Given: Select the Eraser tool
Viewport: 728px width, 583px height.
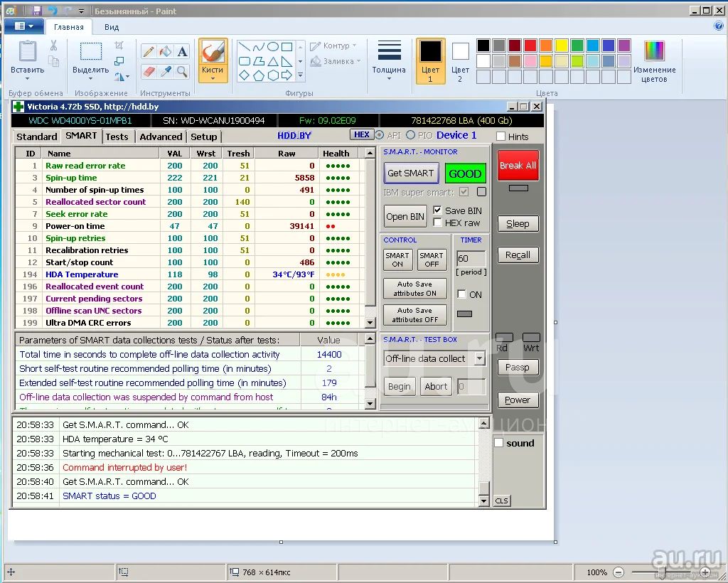Looking at the screenshot, I should pyautogui.click(x=149, y=71).
